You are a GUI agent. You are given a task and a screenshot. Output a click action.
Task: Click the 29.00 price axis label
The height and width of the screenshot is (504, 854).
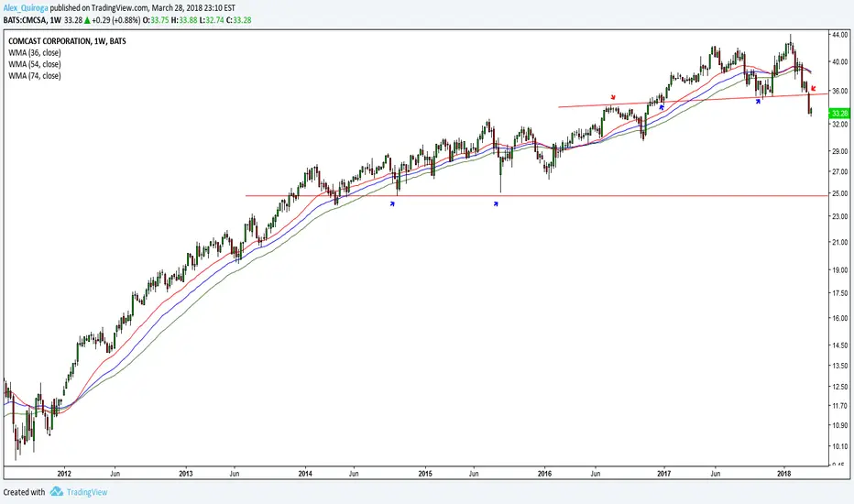pos(839,151)
